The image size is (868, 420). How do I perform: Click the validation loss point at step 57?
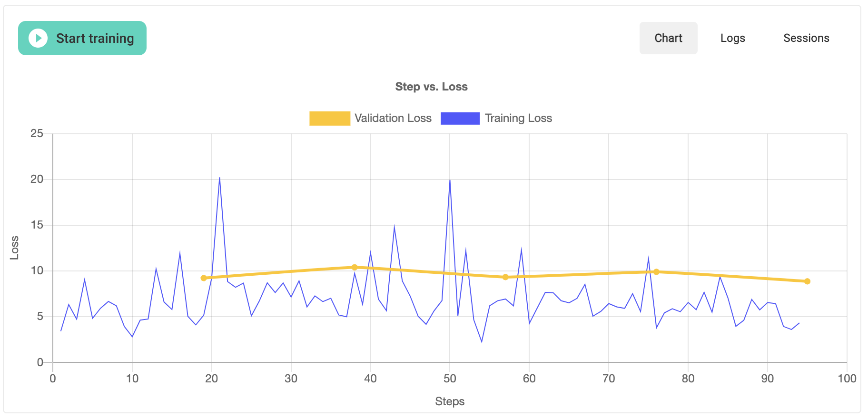(505, 277)
